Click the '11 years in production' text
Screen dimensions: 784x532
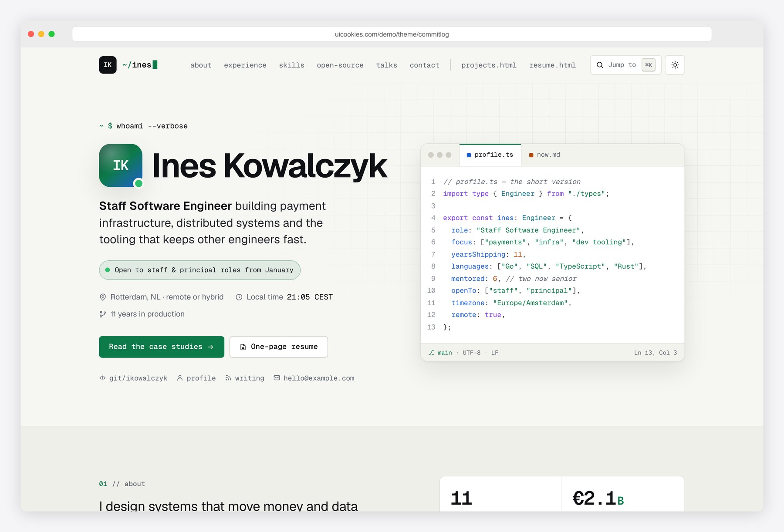click(148, 314)
